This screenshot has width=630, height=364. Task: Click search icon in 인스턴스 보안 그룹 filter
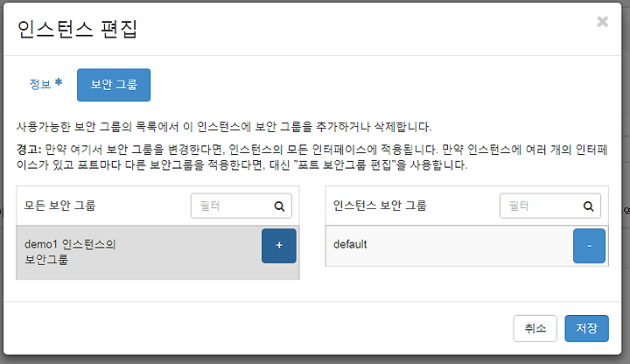588,206
